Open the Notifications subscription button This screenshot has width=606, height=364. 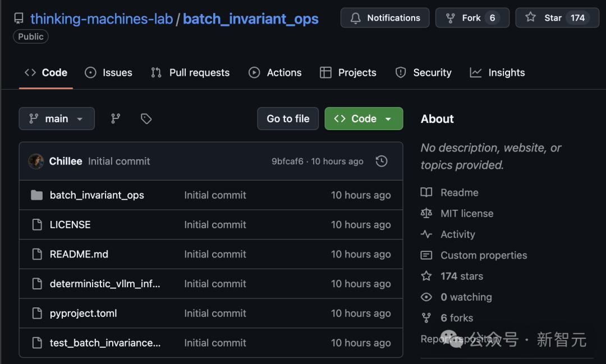(384, 18)
